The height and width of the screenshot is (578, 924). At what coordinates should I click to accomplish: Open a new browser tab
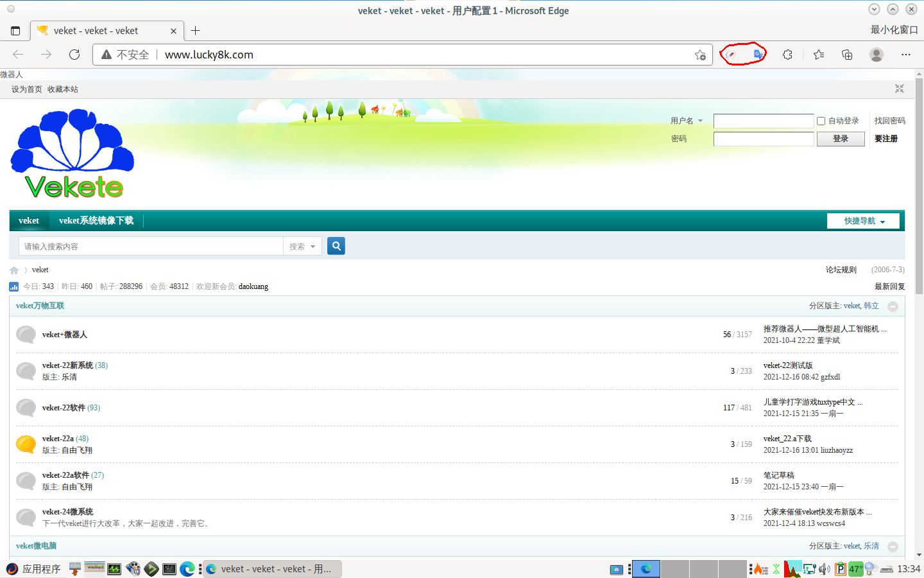tap(196, 30)
